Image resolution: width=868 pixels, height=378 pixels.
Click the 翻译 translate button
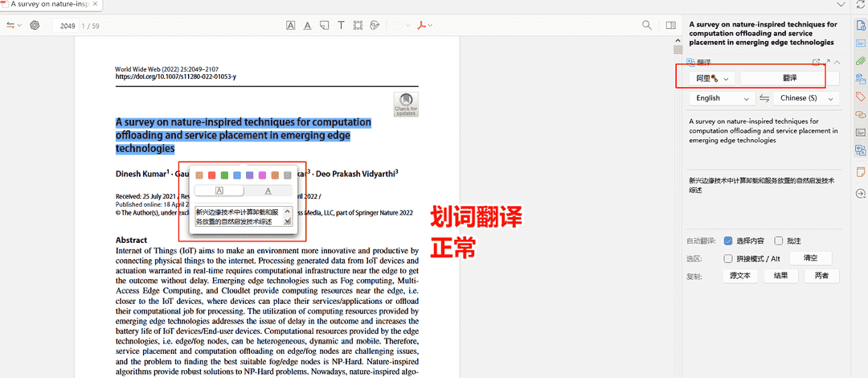[x=789, y=78]
